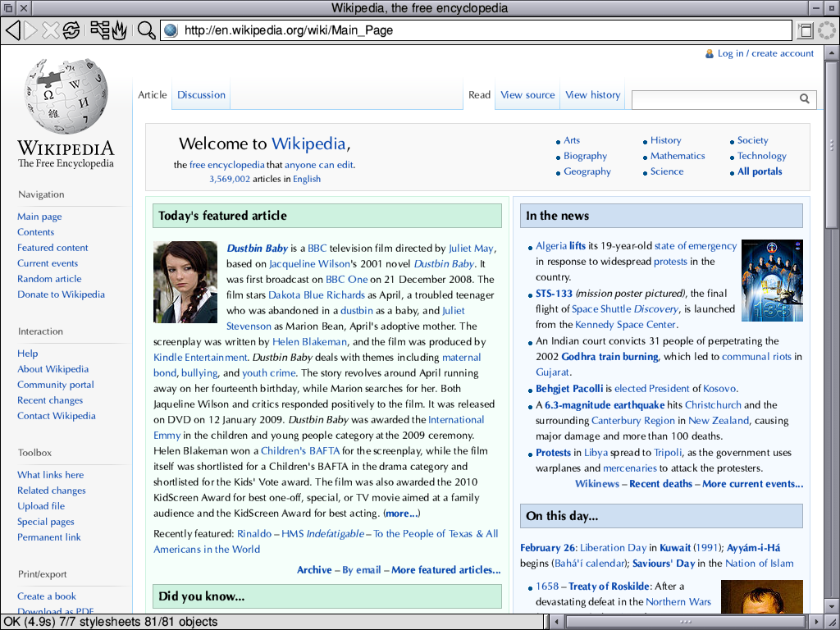Screen dimensions: 840x630
Task: Select the Read tab
Action: [x=479, y=95]
